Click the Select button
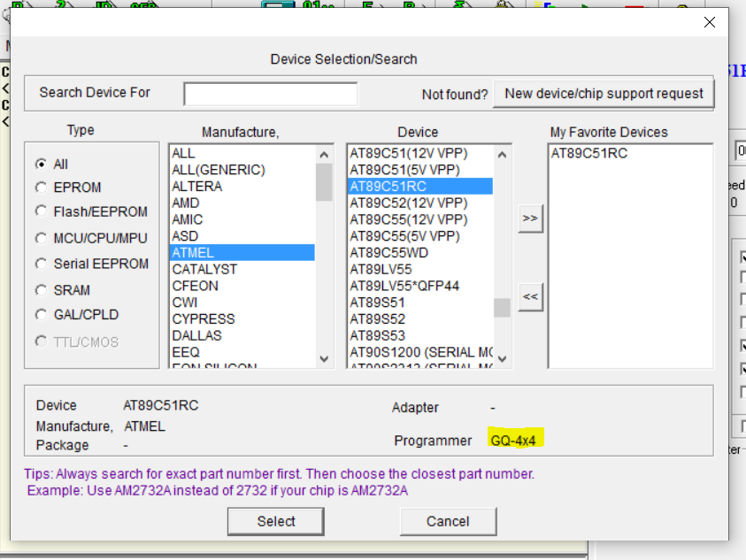 click(x=276, y=521)
